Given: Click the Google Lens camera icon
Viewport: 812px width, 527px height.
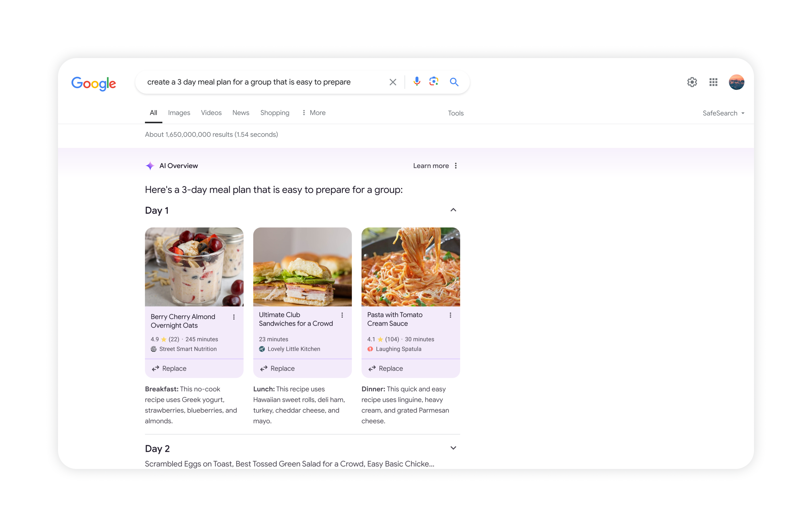Looking at the screenshot, I should (x=434, y=82).
